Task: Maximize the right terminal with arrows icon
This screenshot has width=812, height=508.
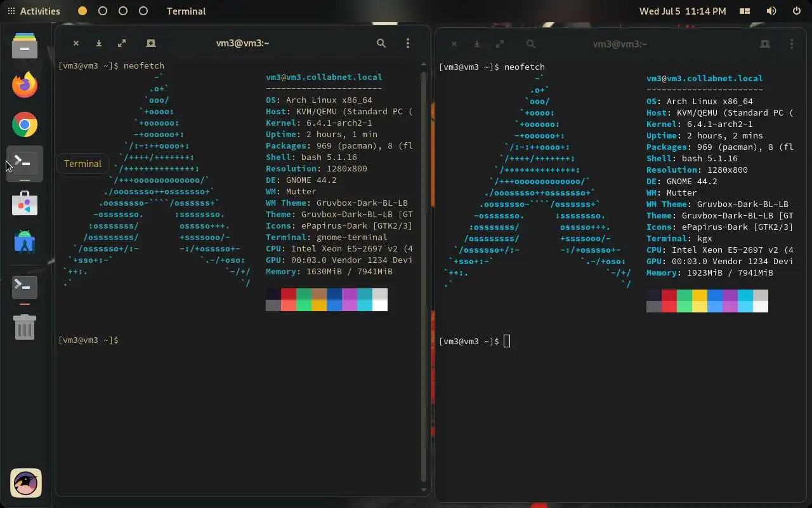Action: pos(500,44)
